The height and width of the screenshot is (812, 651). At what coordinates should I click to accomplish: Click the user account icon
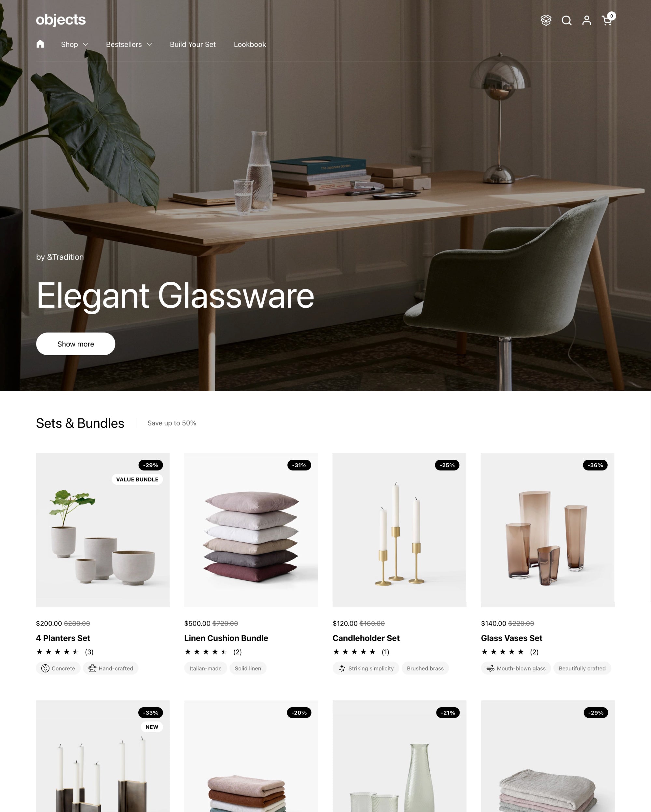(x=587, y=20)
